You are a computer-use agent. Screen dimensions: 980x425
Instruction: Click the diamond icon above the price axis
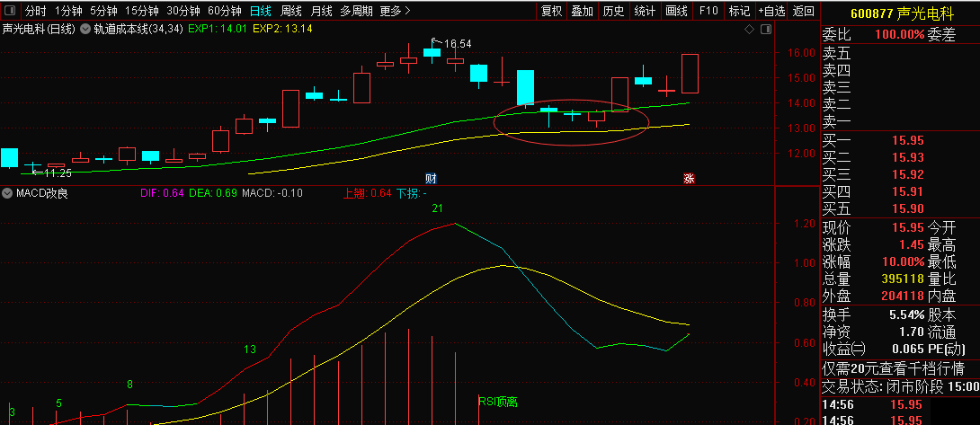pyautogui.click(x=749, y=29)
